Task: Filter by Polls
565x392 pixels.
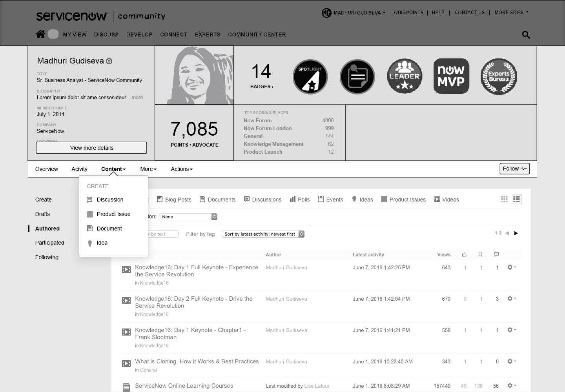Action: (300, 200)
